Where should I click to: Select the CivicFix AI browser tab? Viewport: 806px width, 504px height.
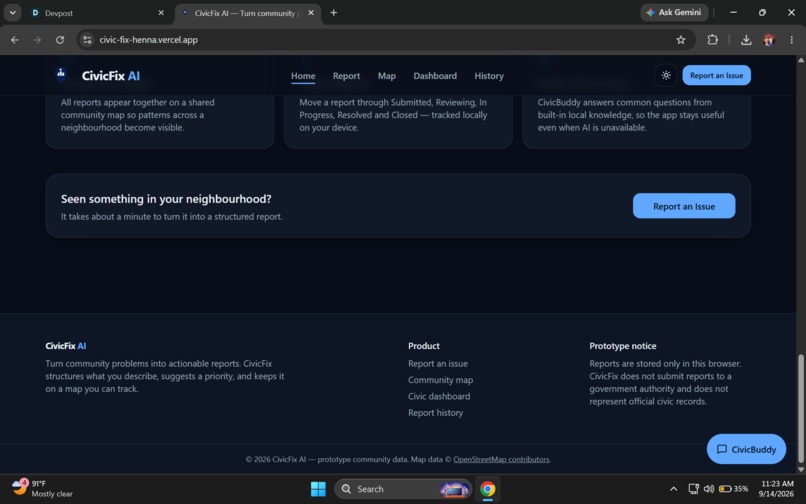pos(248,13)
